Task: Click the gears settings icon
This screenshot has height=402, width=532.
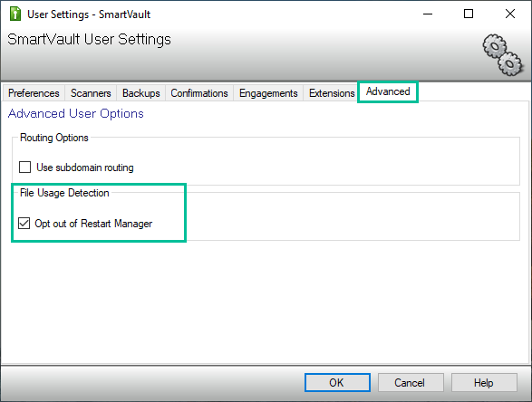Action: point(502,54)
